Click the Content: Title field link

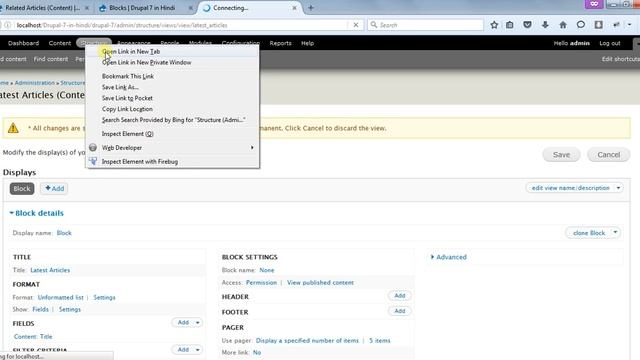click(33, 336)
